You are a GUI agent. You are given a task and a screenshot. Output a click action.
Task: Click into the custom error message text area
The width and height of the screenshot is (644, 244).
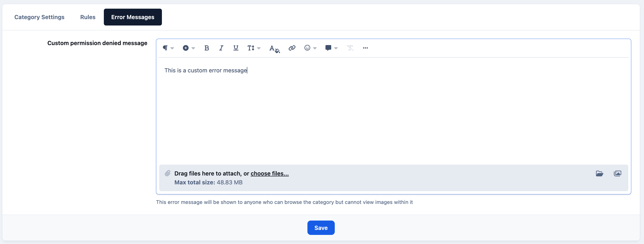point(393,111)
